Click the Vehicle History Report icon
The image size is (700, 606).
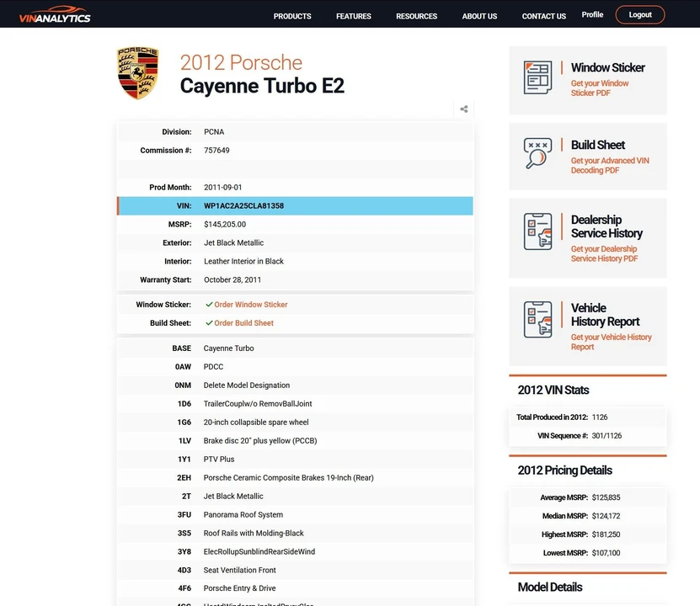pos(537,320)
